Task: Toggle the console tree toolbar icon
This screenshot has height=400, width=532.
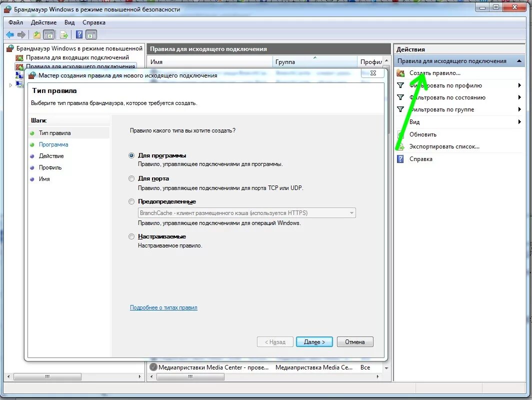Action: point(49,34)
